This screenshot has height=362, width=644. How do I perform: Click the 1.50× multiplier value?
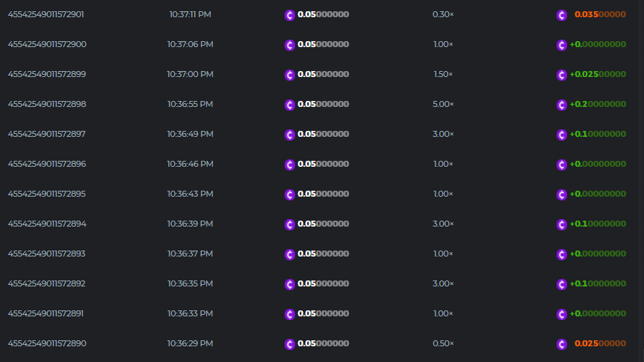(x=443, y=74)
